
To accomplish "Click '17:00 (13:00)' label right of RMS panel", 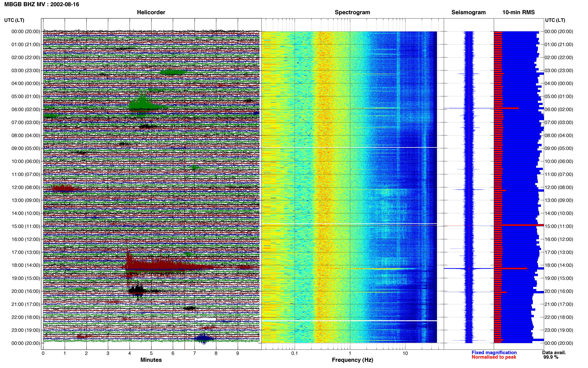I will pyautogui.click(x=559, y=252).
